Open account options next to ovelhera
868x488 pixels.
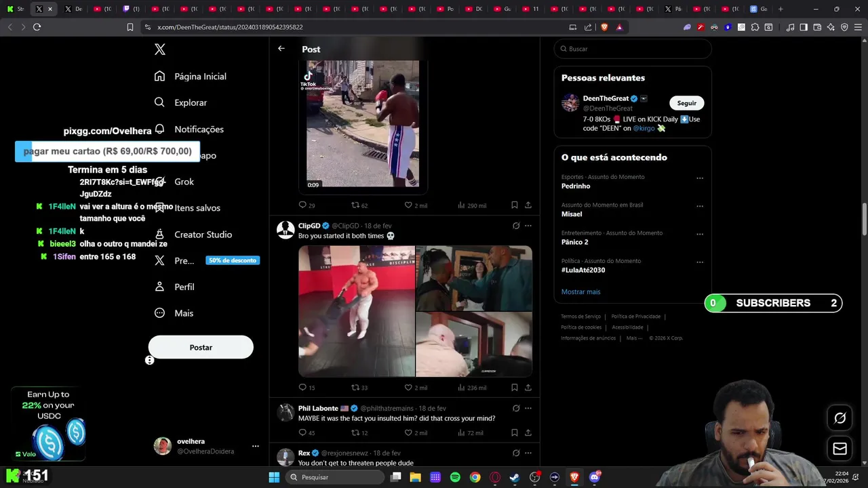[256, 446]
